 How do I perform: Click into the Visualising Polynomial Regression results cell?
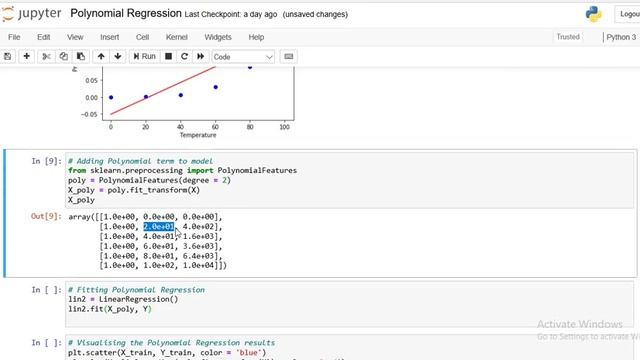(350, 347)
